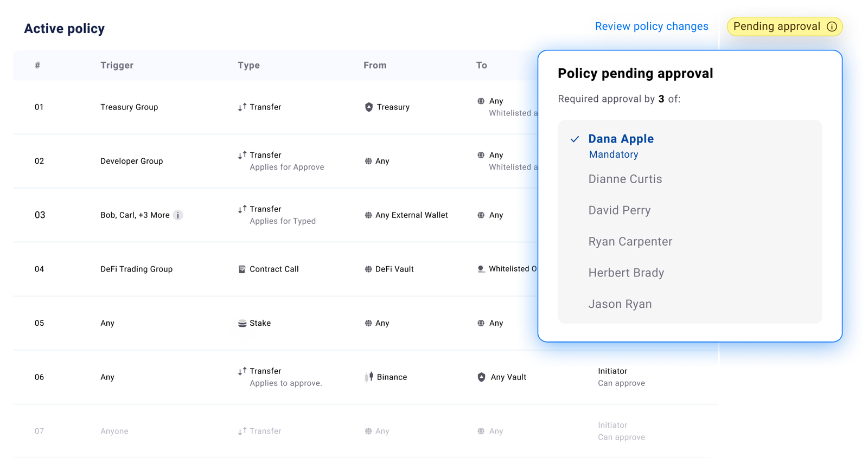Select Herbert Brady in approver list

626,273
